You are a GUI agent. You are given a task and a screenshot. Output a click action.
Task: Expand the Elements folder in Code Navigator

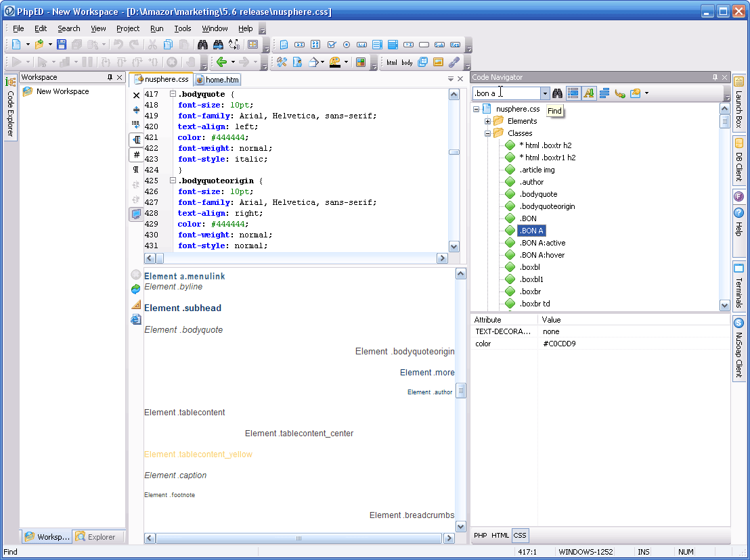click(487, 121)
